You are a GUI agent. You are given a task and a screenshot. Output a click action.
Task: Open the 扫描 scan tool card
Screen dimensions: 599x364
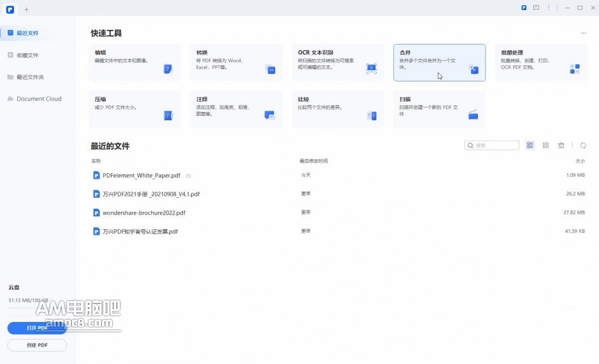pos(439,109)
